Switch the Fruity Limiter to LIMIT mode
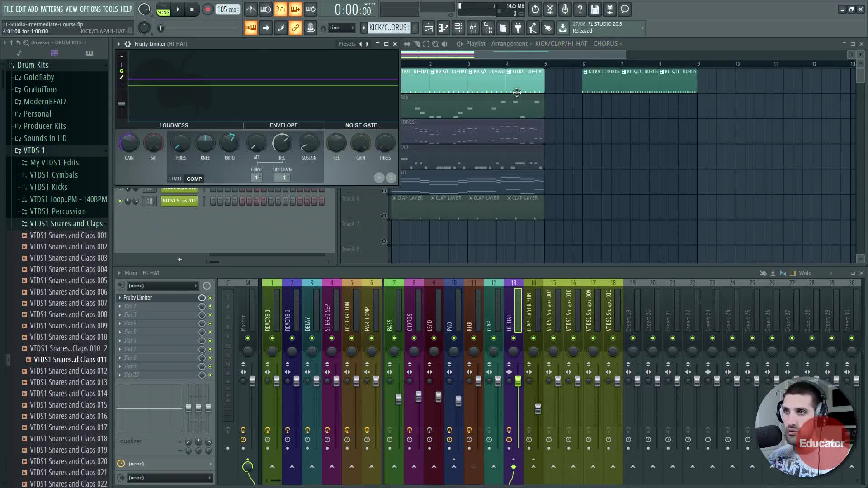The image size is (868, 488). [x=175, y=179]
